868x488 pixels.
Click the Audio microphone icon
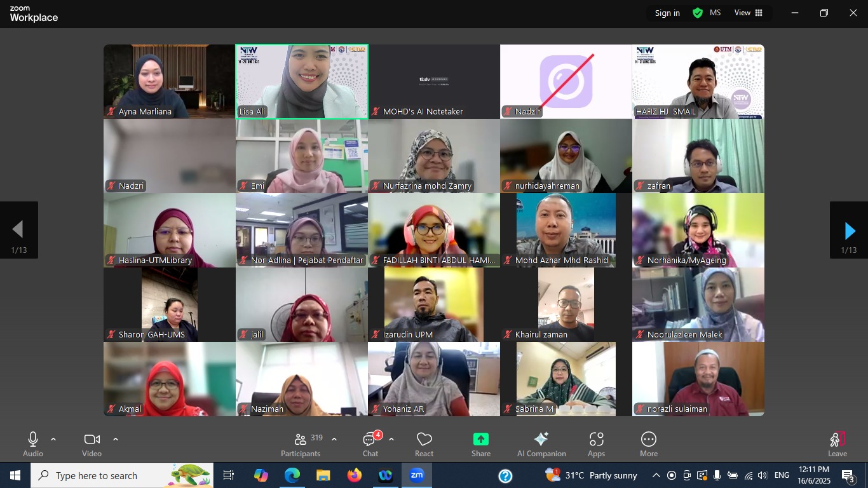click(x=33, y=439)
